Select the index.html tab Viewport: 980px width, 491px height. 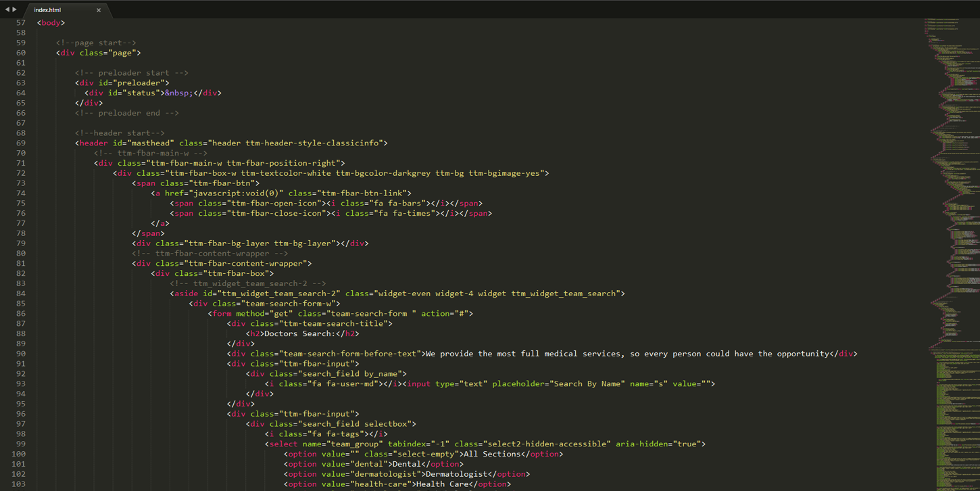click(x=66, y=10)
